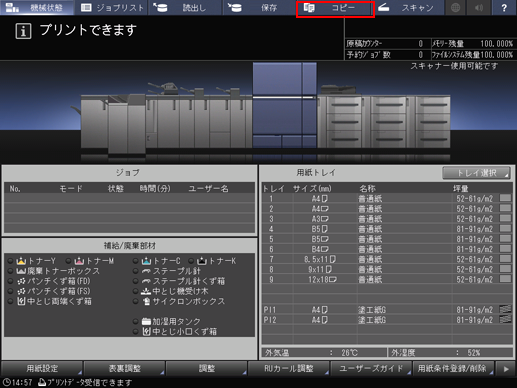Switch to the ジョブリスト tab
Image resolution: width=517 pixels, height=388 pixels.
(x=111, y=7)
